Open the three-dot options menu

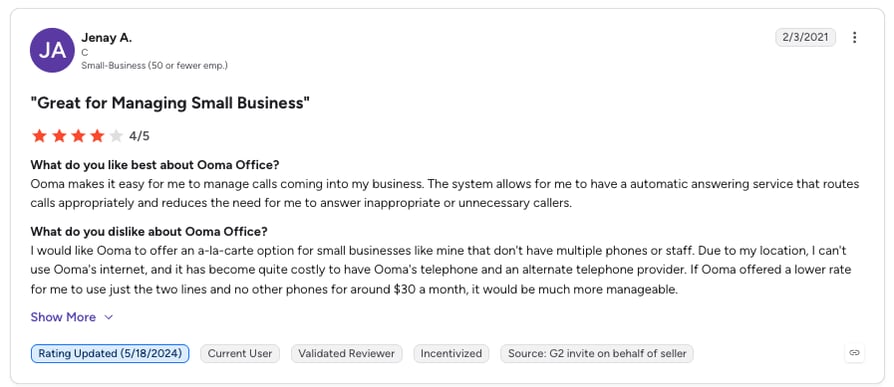854,38
